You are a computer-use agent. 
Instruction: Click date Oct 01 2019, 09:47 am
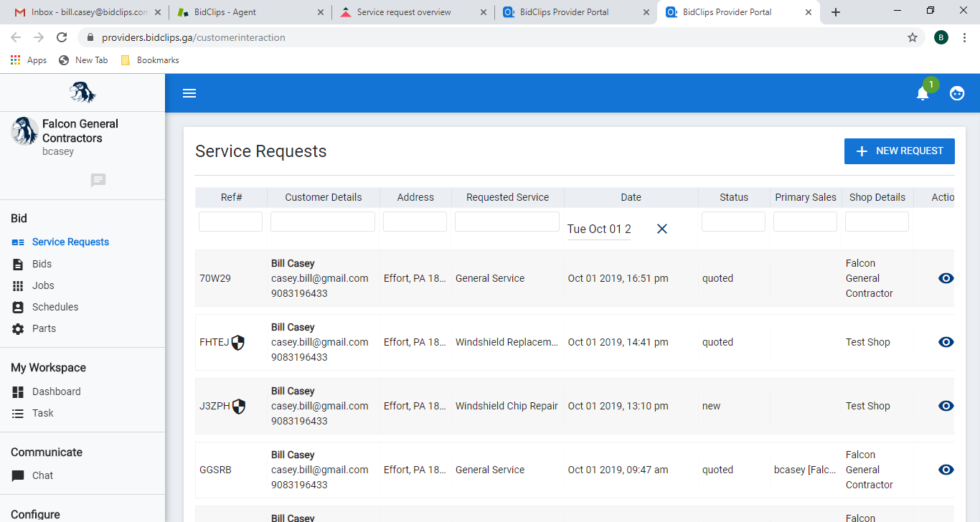pyautogui.click(x=618, y=470)
